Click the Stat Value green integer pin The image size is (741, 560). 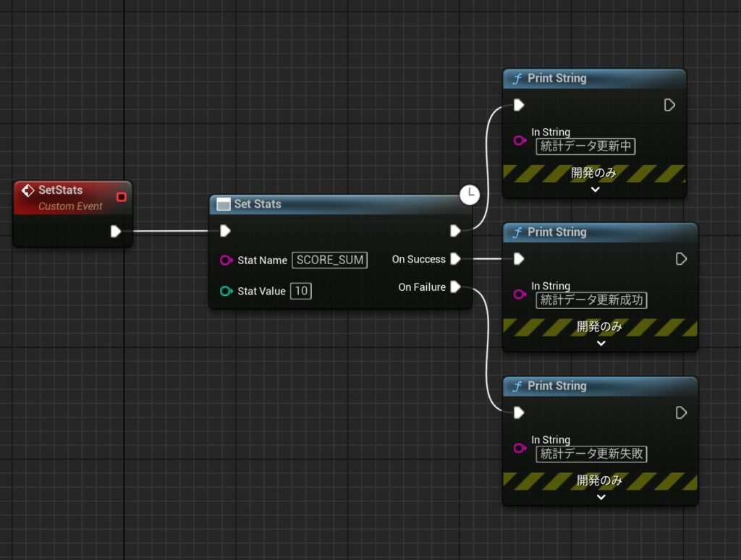(x=226, y=291)
